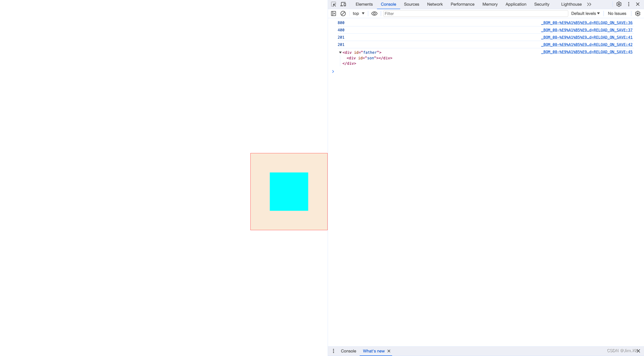
Task: Open DevTools settings gear
Action: point(619,4)
